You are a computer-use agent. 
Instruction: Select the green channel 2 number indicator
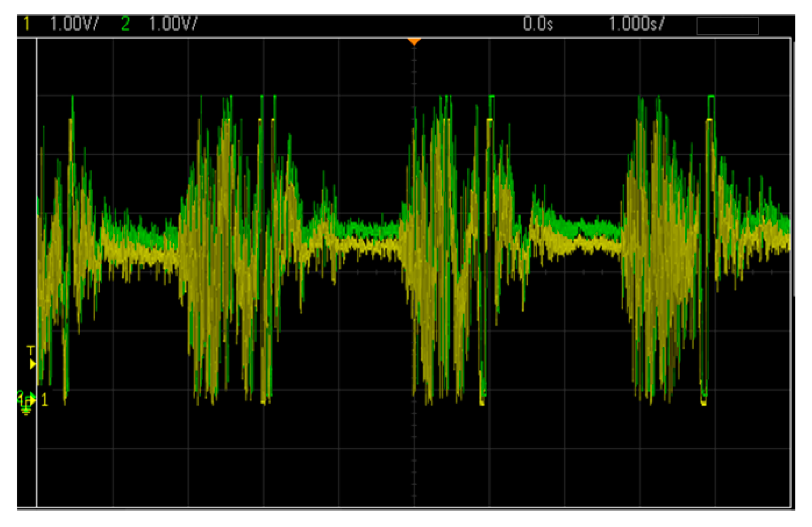[125, 24]
